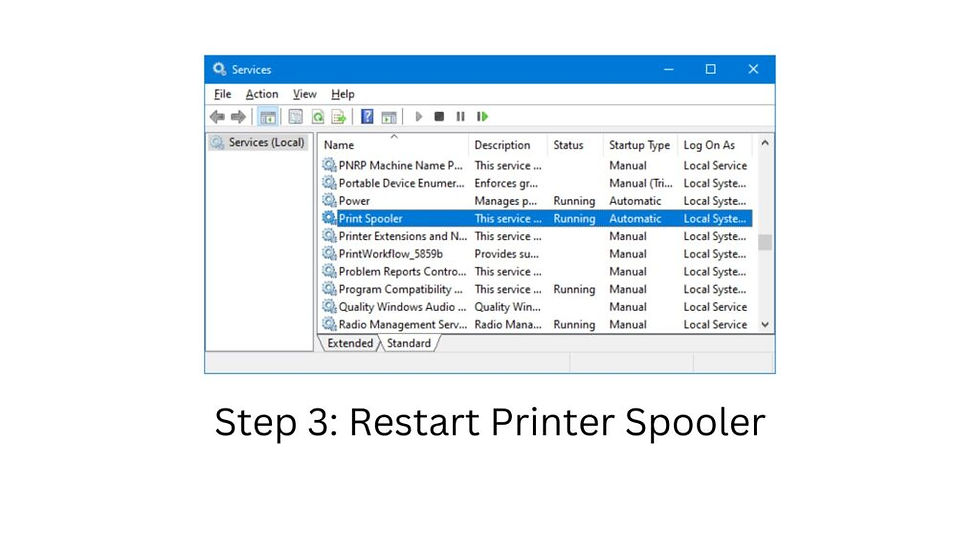Click the scroll-up arrow of the services list
Viewport: 980px width, 551px height.
[x=765, y=143]
